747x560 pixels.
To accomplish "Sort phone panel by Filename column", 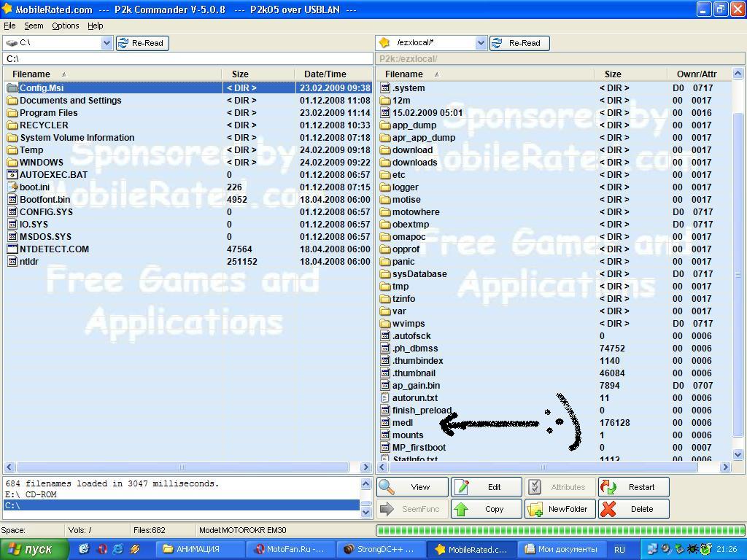I will coord(485,74).
